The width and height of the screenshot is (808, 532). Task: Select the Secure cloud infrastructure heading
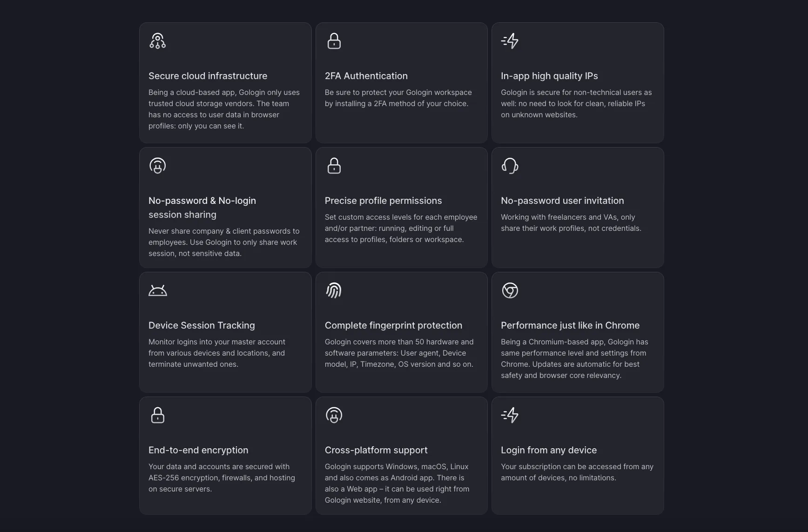(208, 76)
